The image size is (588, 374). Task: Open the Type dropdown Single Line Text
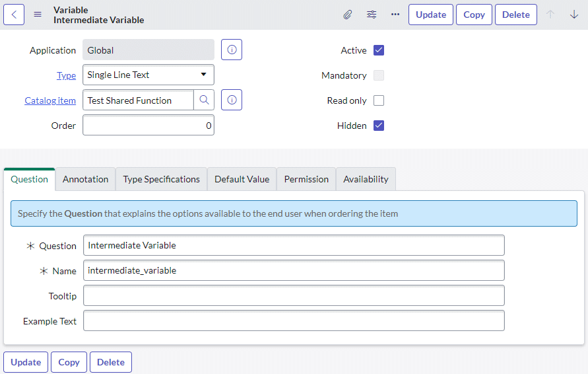pos(148,75)
